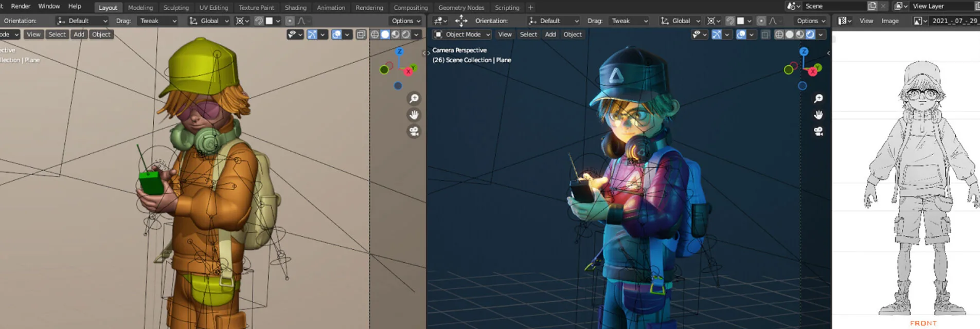The width and height of the screenshot is (980, 329).
Task: Select wireframe shading in the beige viewport
Action: pos(375,34)
